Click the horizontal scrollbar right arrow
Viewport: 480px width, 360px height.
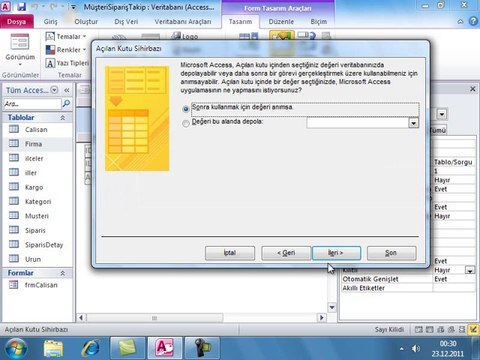pyautogui.click(x=322, y=318)
